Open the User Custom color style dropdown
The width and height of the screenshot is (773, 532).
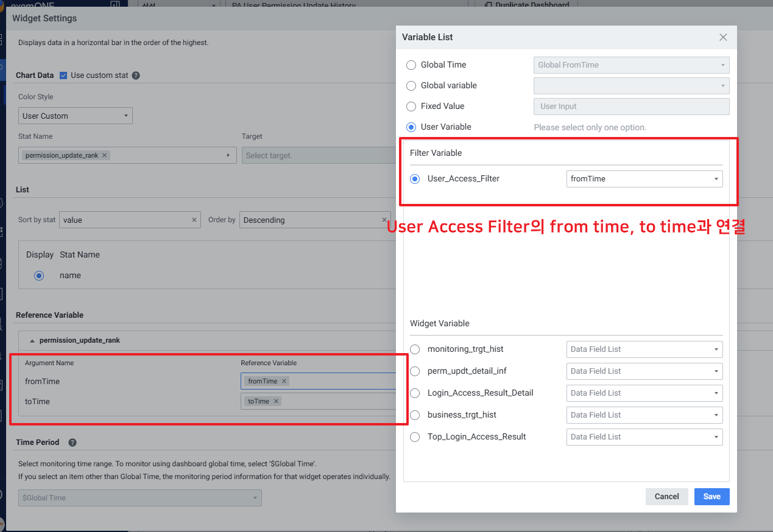[x=76, y=116]
